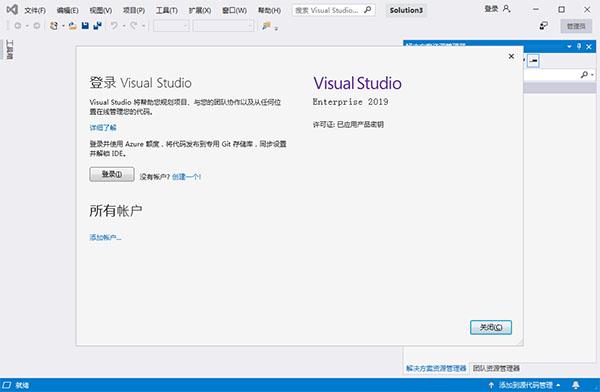Open the 项目(P) menu

(134, 10)
